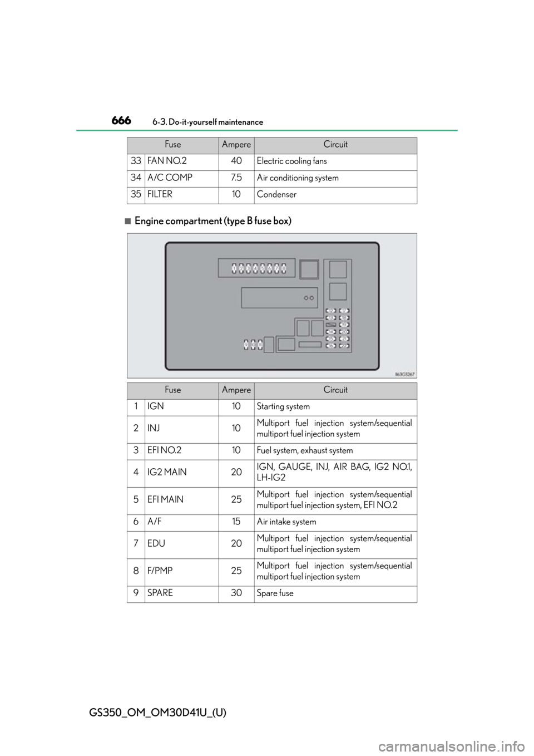Select 'Electric cooling fans' circuit text
Image resolution: width=534 pixels, height=756 pixels.
pyautogui.click(x=291, y=161)
